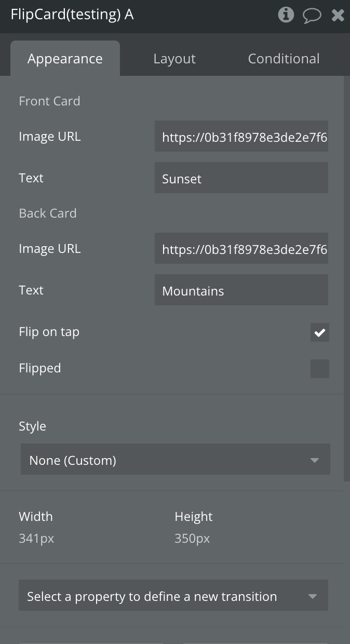Open the Conditional tab
Image resolution: width=350 pixels, height=644 pixels.
point(284,59)
